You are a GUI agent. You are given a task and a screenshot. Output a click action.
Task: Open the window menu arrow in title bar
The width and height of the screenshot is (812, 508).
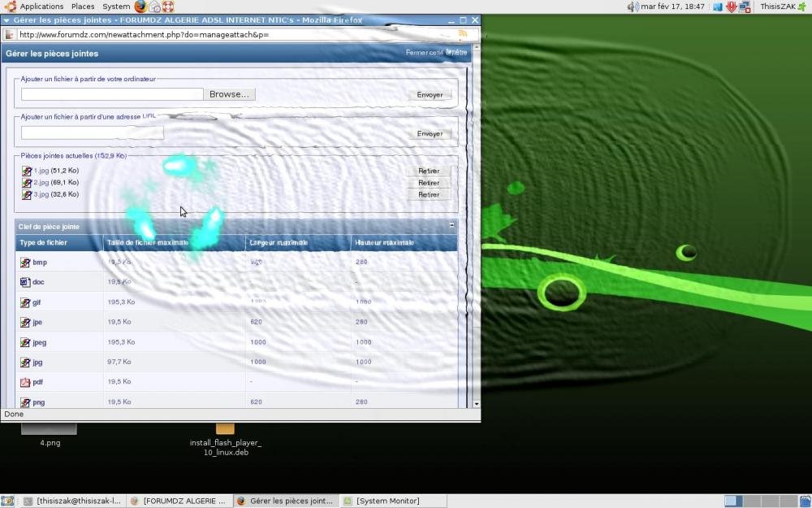6,20
